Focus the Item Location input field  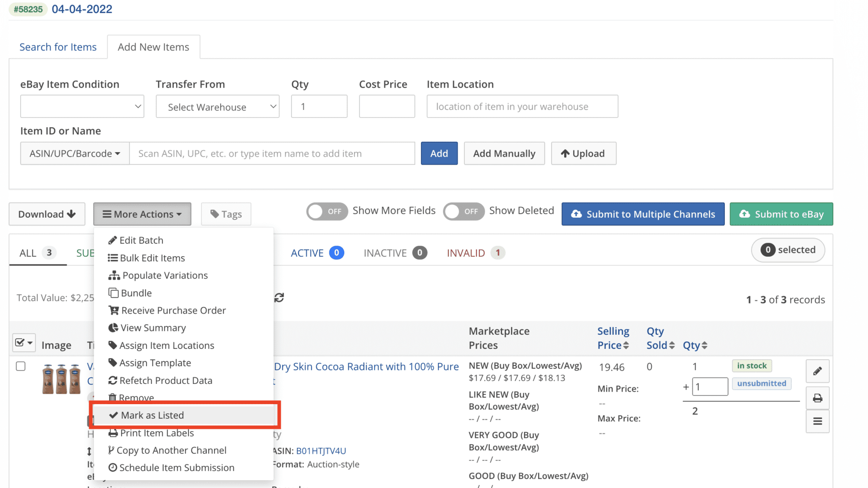[522, 106]
